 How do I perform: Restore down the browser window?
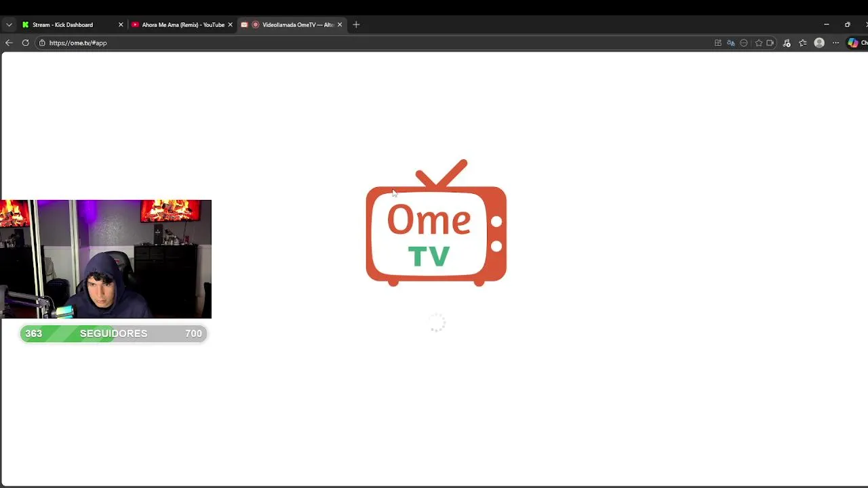point(847,24)
